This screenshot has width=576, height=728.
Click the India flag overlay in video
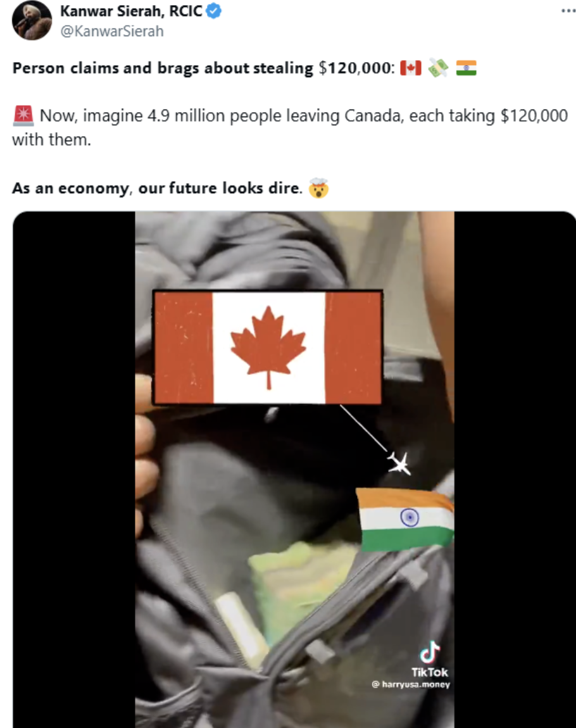coord(404,519)
